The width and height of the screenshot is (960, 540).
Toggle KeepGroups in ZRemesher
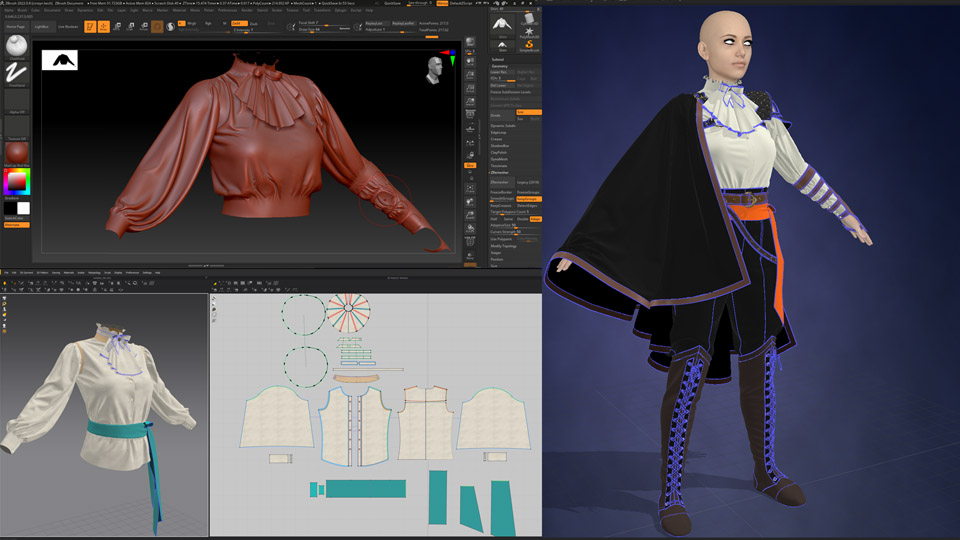[529, 199]
